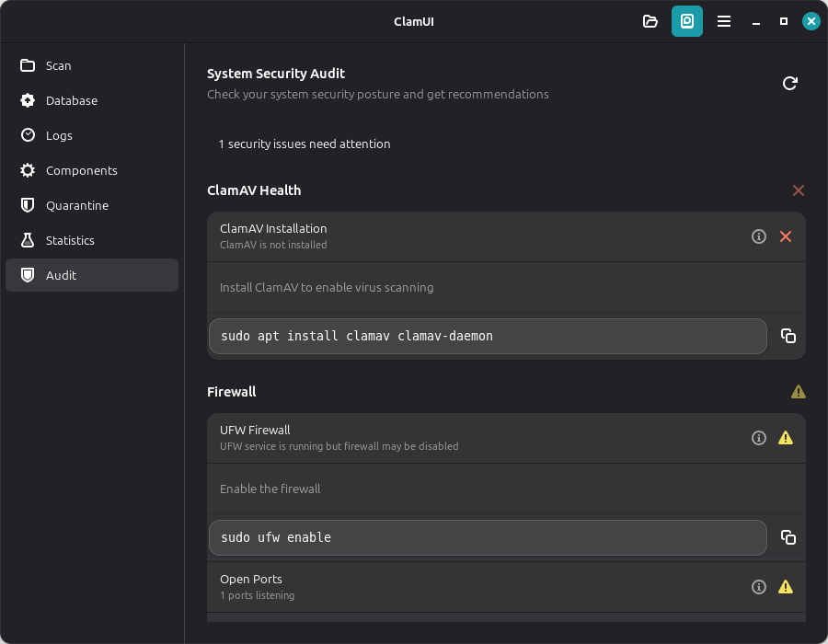Click the highlighted scan icon in the titlebar
The height and width of the screenshot is (644, 828).
click(x=686, y=20)
